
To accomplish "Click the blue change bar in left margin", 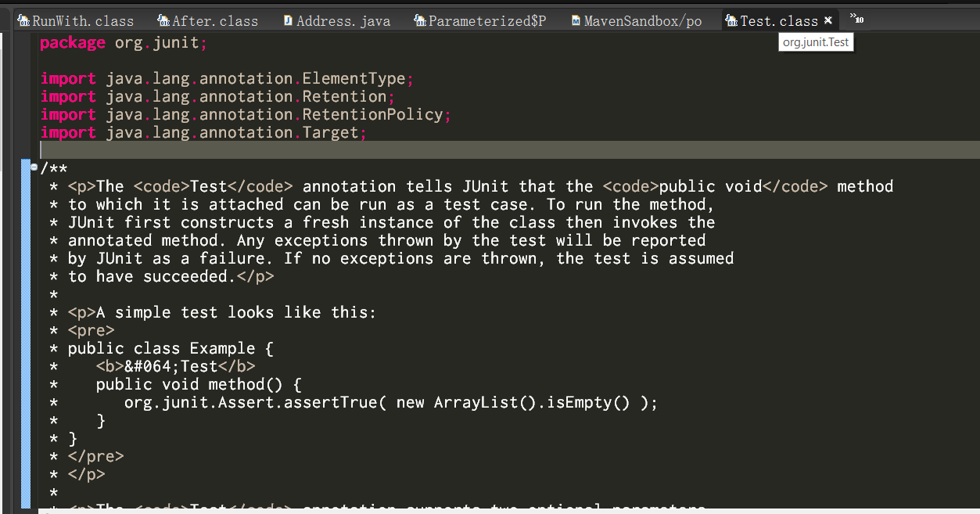I will [x=26, y=332].
